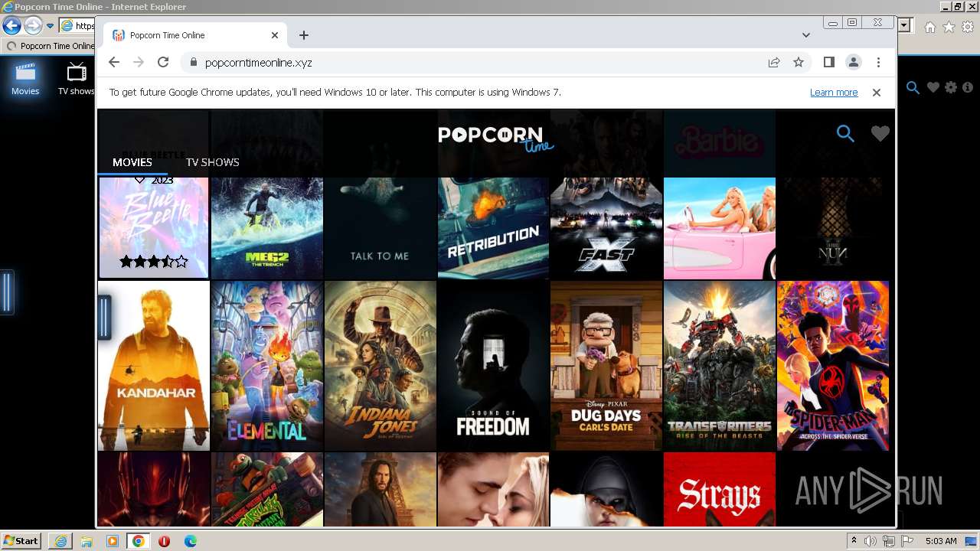Open the Fast X poster
The image size is (980, 551).
tap(606, 227)
